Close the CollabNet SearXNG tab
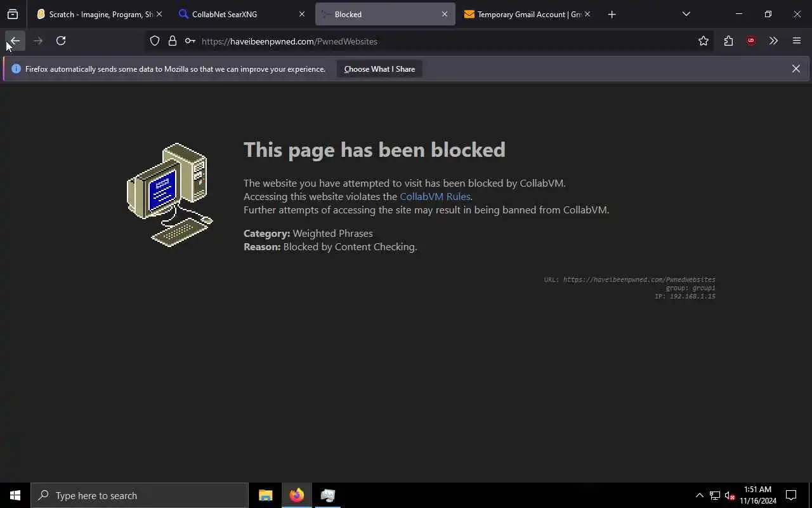 coord(302,14)
